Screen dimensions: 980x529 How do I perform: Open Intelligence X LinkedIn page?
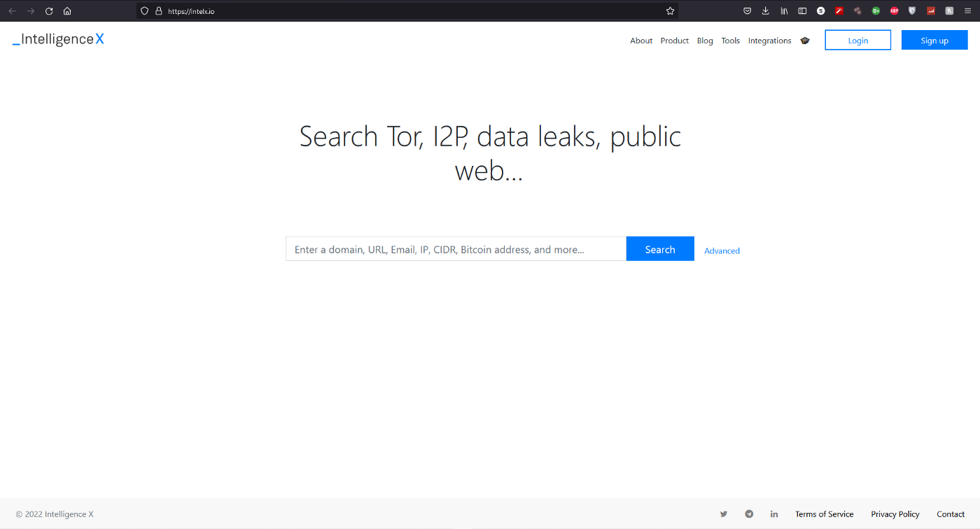click(774, 514)
